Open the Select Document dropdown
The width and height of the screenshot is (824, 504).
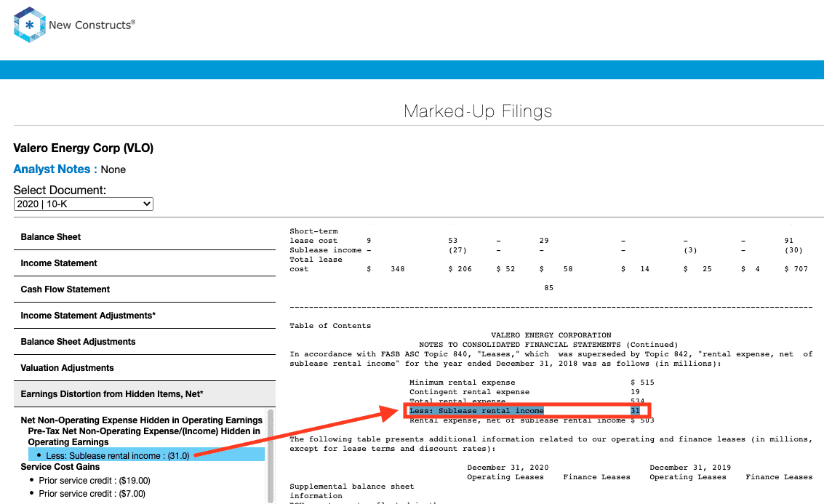tap(84, 204)
